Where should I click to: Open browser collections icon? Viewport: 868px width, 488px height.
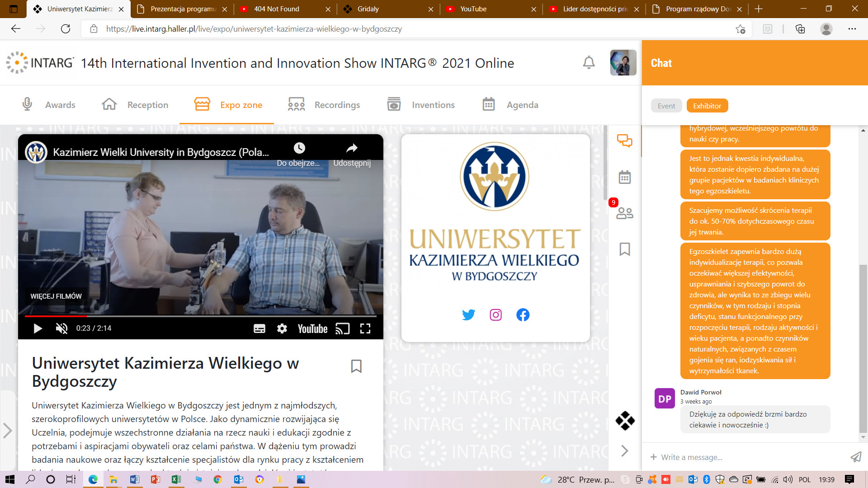coord(800,29)
